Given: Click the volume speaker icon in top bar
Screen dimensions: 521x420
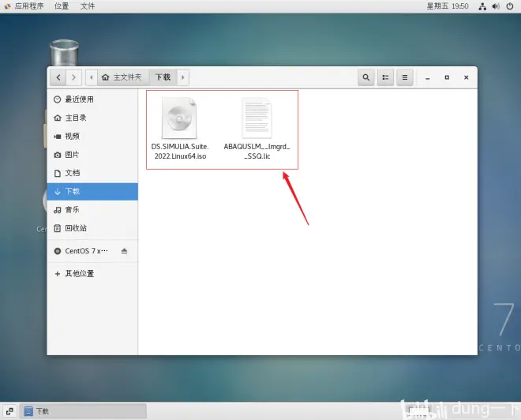Looking at the screenshot, I should [496, 6].
